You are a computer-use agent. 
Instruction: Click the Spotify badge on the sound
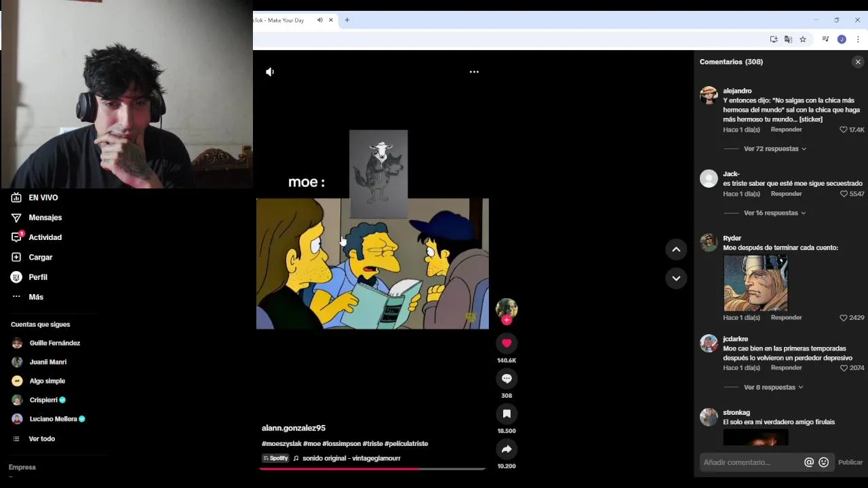(x=276, y=458)
